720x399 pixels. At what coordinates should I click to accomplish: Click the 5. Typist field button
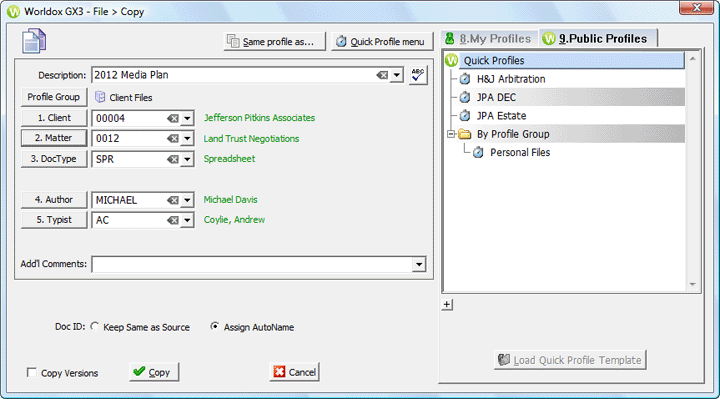point(54,220)
